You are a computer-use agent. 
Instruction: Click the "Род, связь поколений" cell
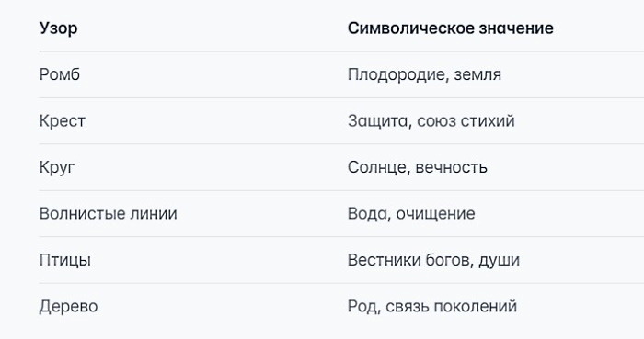click(432, 307)
